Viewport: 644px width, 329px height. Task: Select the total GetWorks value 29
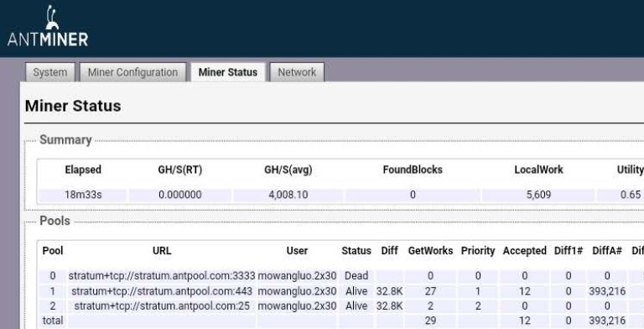(x=430, y=321)
